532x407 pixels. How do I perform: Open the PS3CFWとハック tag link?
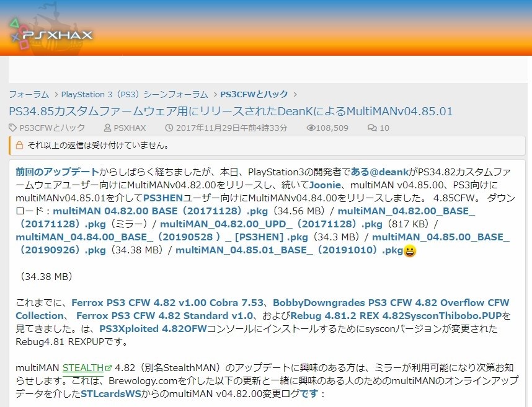(52, 128)
